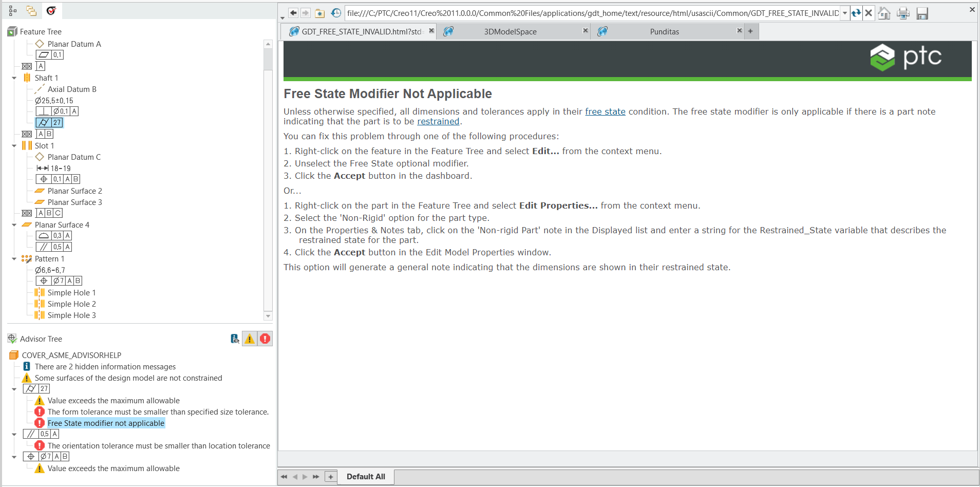Viewport: 980px width, 487px height.
Task: Open the 'restrained' hyperlink
Action: click(x=438, y=121)
